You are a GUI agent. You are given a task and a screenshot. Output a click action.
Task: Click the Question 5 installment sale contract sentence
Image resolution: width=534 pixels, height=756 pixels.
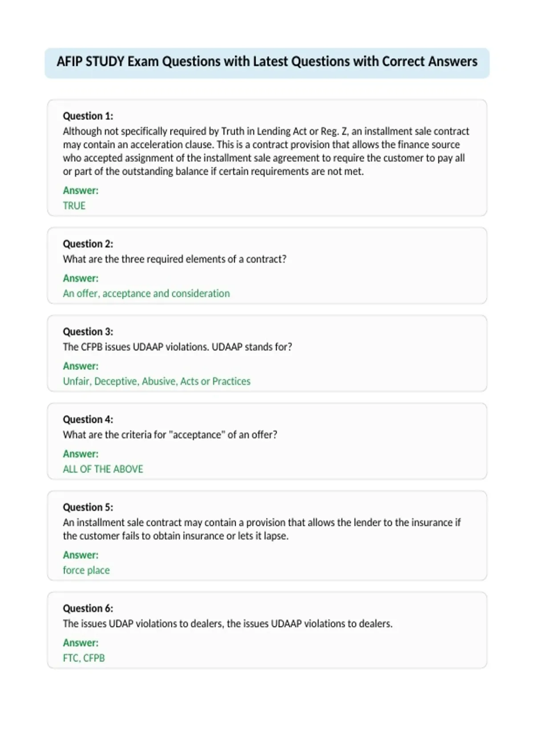click(x=262, y=529)
